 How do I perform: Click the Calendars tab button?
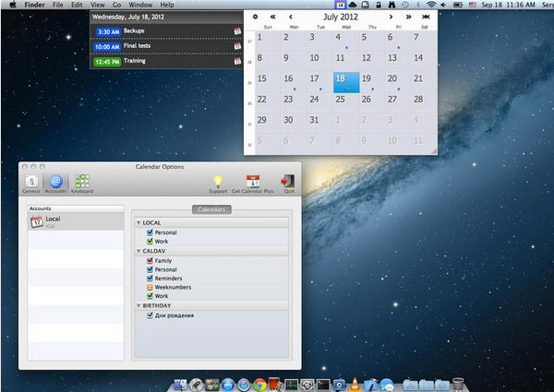pyautogui.click(x=211, y=209)
